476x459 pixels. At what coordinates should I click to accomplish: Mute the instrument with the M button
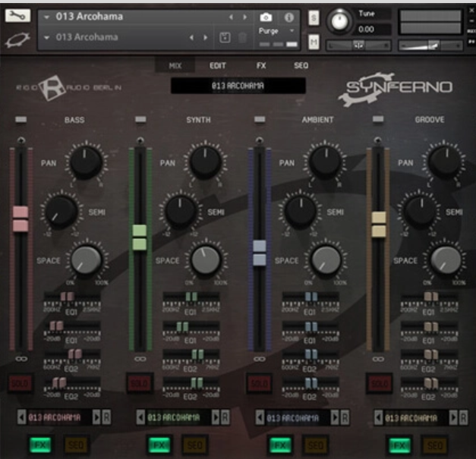[x=314, y=42]
